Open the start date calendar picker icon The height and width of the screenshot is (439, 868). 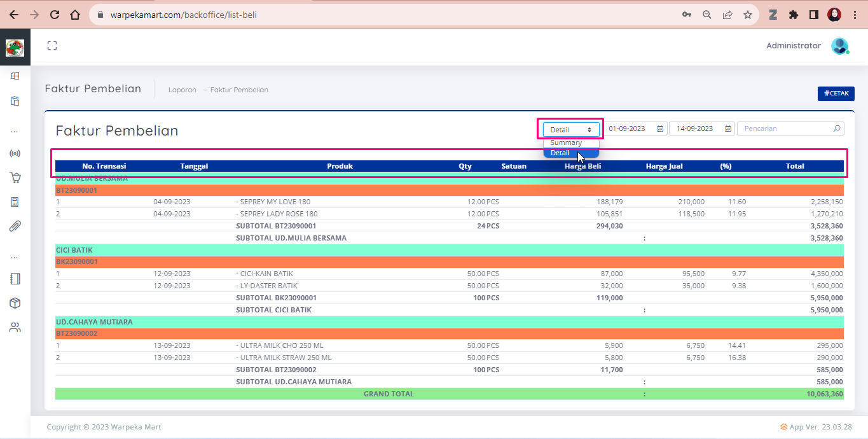point(660,129)
